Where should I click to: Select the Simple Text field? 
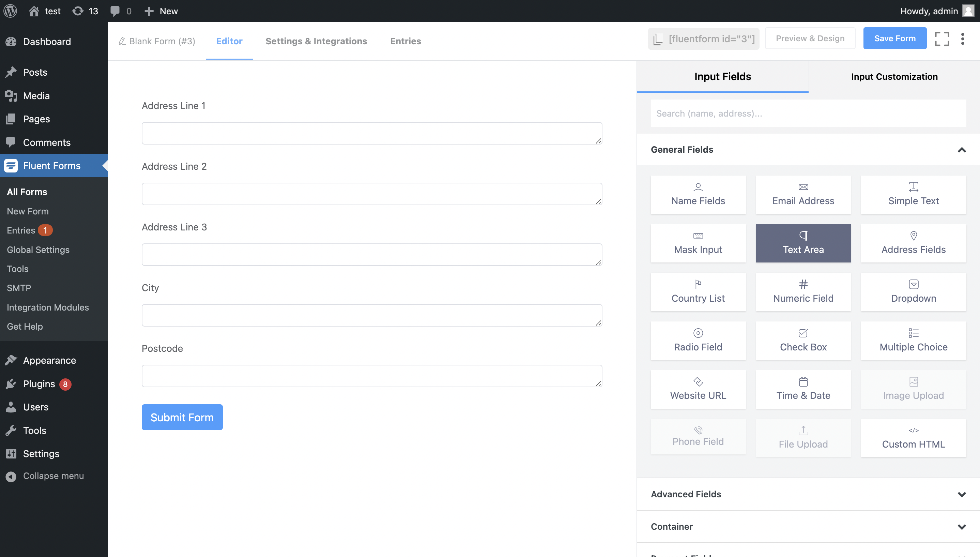coord(913,195)
